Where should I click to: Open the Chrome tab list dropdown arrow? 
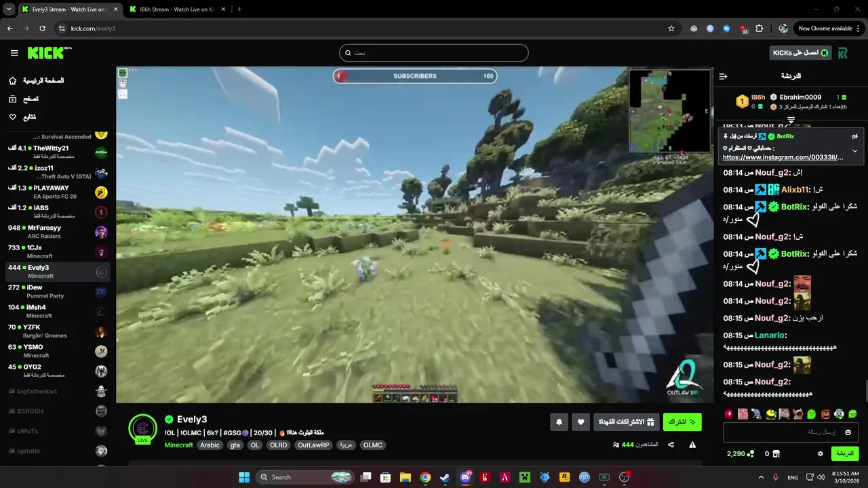coord(9,9)
